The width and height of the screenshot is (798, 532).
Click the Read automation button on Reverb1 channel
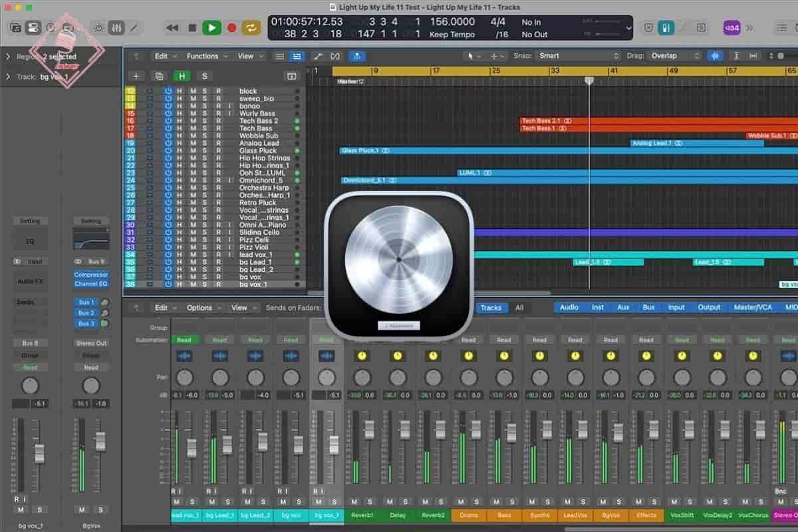pos(362,339)
